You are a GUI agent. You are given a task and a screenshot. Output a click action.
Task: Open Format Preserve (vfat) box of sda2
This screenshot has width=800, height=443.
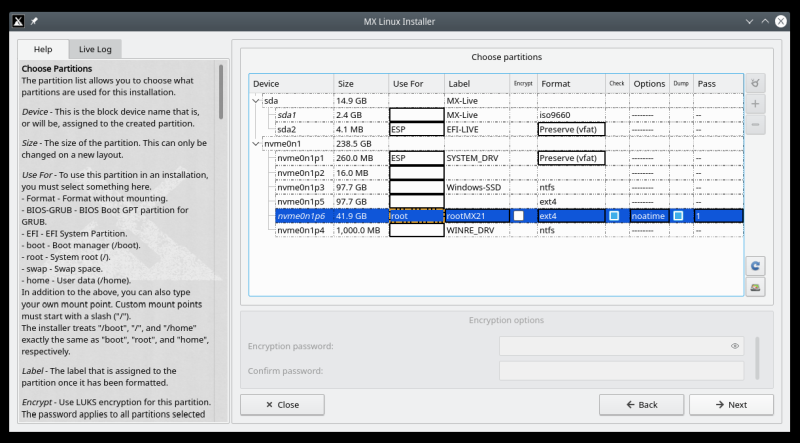571,129
